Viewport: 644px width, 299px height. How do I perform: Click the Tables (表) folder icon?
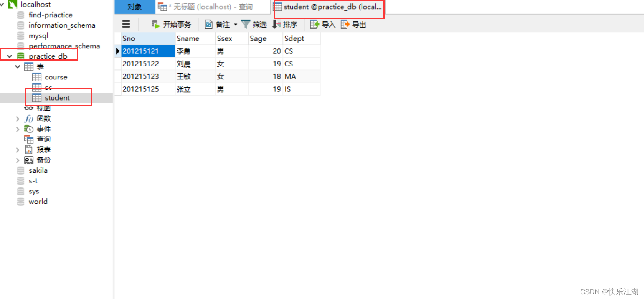[29, 67]
